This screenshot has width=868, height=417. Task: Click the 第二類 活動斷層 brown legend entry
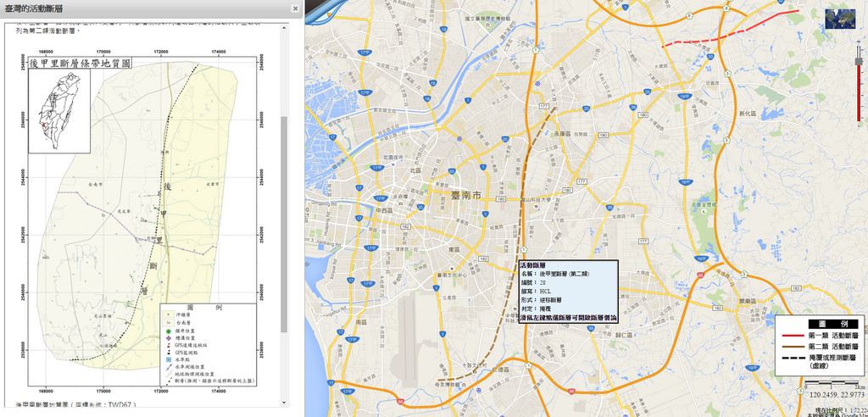click(818, 347)
